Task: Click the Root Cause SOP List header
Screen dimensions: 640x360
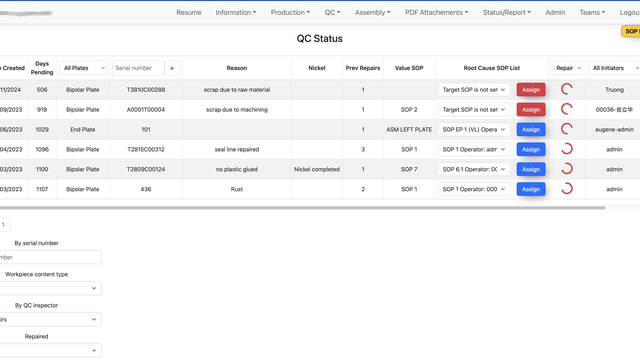Action: click(491, 68)
